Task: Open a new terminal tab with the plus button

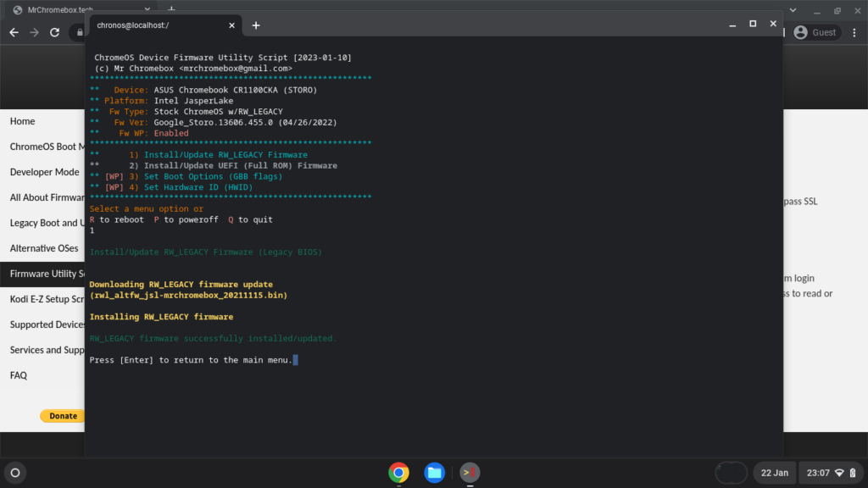Action: 255,25
